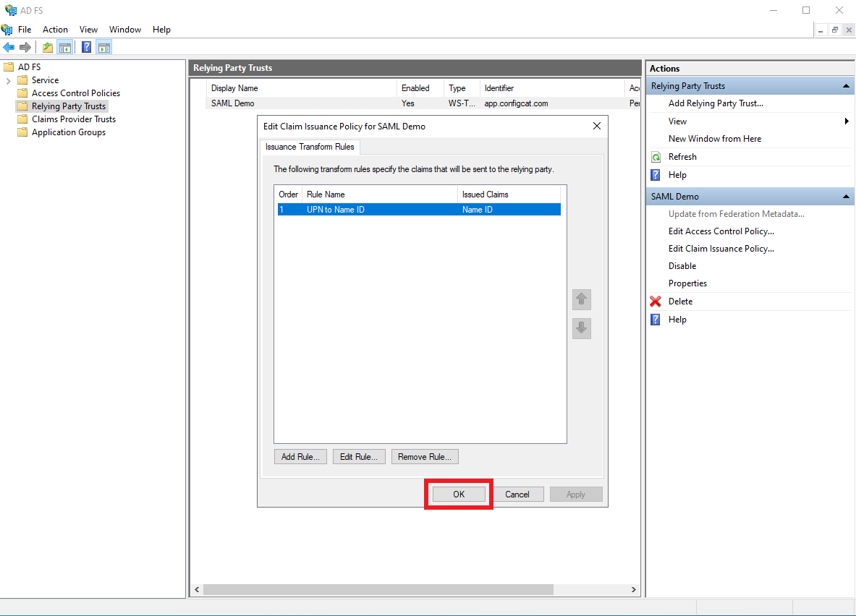Click the red Delete X icon
This screenshot has height=616, width=856.
click(x=656, y=301)
